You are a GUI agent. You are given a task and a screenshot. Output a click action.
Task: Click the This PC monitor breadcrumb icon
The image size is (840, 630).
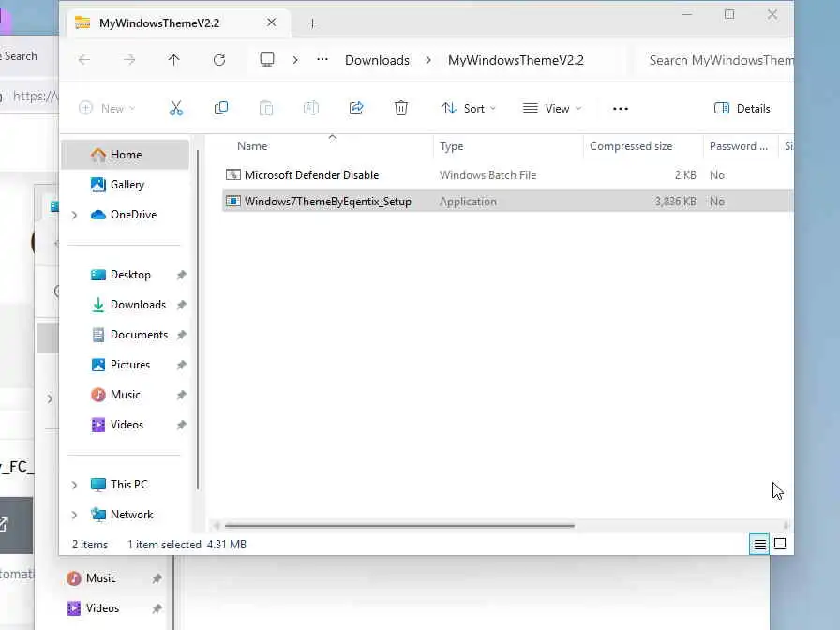pyautogui.click(x=267, y=59)
